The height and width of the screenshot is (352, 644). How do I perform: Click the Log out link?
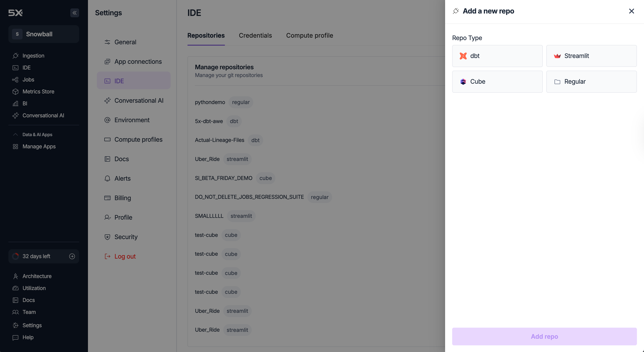click(125, 256)
